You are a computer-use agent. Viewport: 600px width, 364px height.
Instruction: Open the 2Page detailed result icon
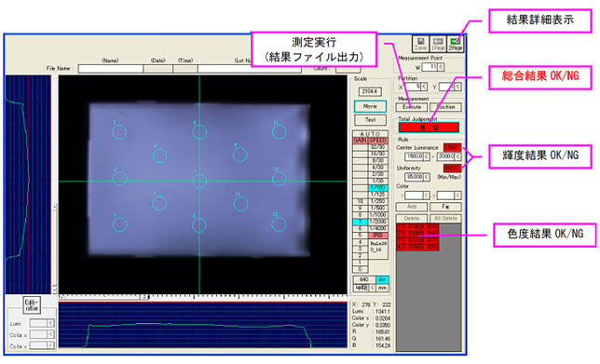click(x=456, y=44)
